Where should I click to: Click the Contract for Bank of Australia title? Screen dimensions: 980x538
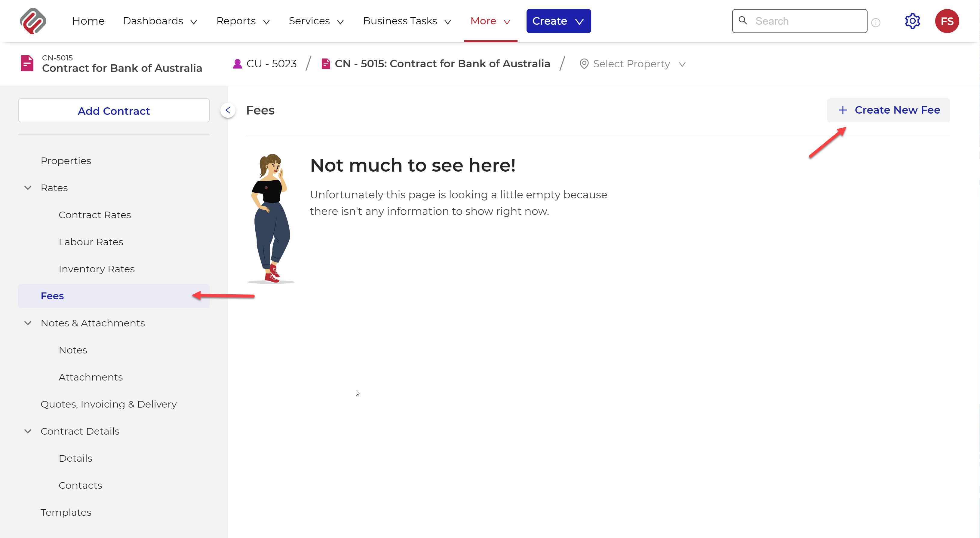tap(122, 68)
